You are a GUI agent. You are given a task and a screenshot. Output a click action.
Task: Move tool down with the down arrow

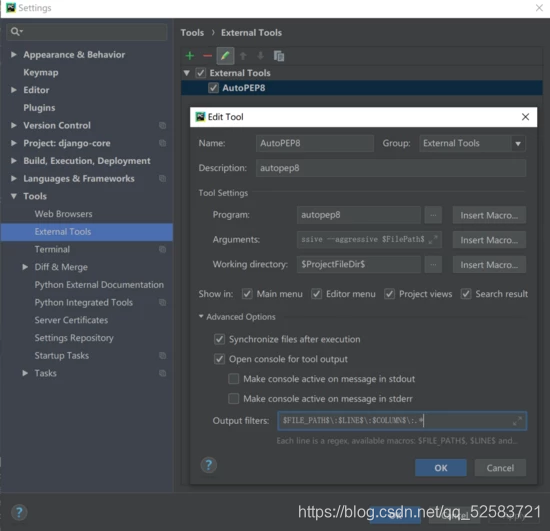pyautogui.click(x=260, y=56)
